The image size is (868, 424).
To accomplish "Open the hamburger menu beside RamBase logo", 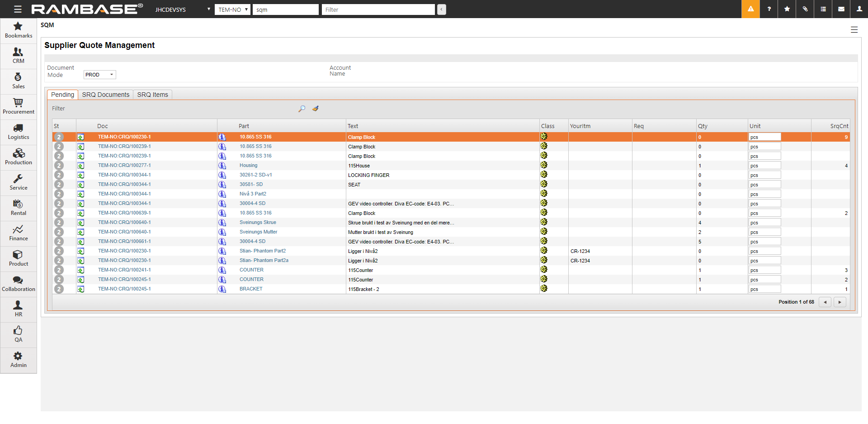I will pyautogui.click(x=18, y=9).
